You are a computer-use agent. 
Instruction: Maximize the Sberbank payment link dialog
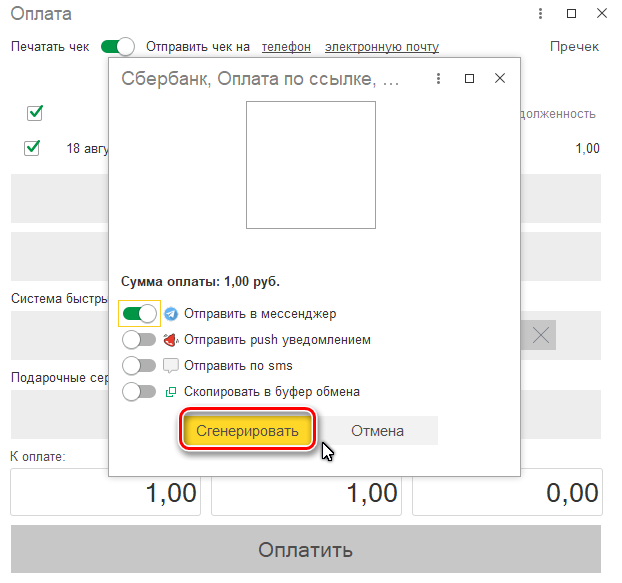tap(469, 79)
